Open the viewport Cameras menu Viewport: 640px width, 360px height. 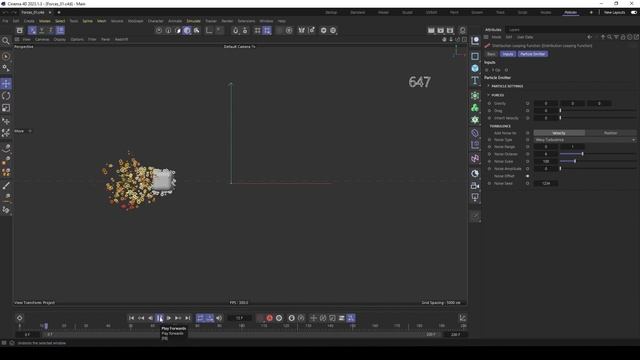[x=42, y=40]
